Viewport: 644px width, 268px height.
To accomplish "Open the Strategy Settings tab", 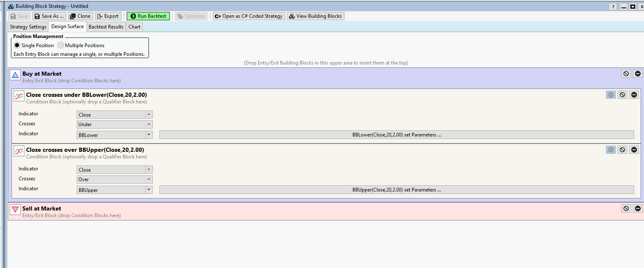I will pos(28,27).
